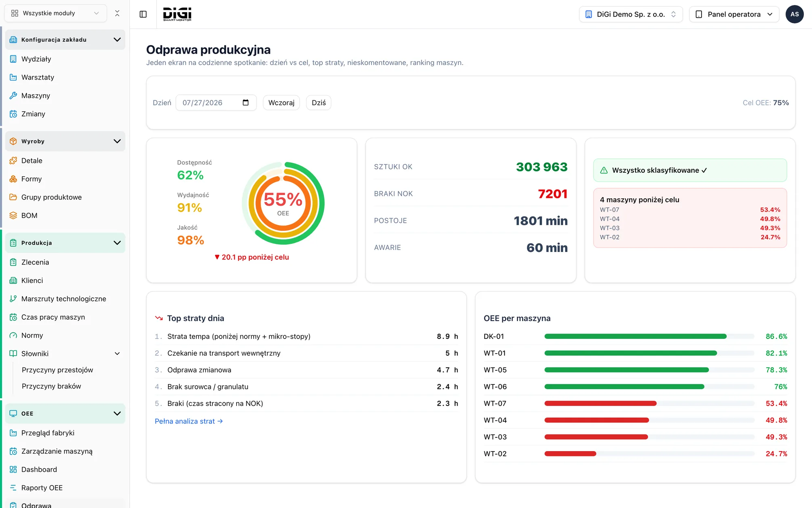Viewport: 812px width, 508px height.
Task: Click the Zlecenia clipboard icon
Action: coord(13,262)
